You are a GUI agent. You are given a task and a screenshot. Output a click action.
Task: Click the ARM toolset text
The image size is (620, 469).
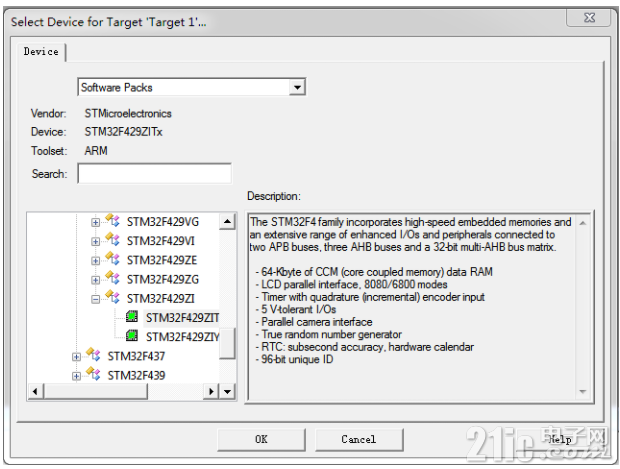coord(96,151)
